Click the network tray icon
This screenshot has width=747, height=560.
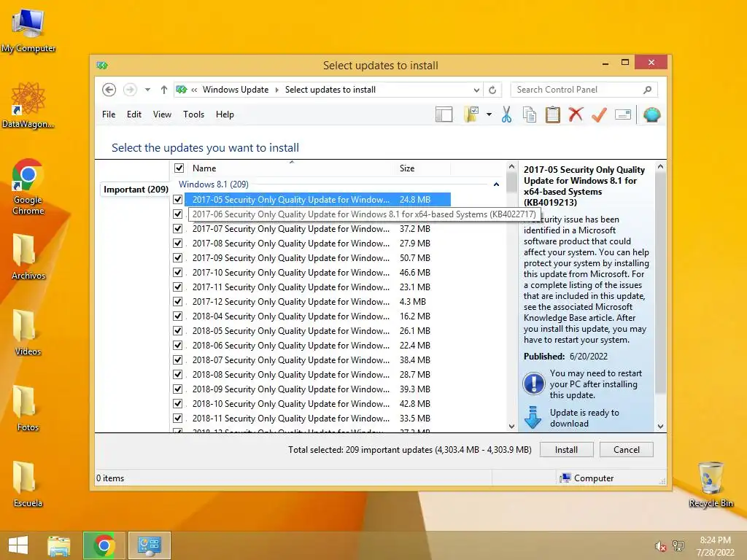tap(678, 546)
